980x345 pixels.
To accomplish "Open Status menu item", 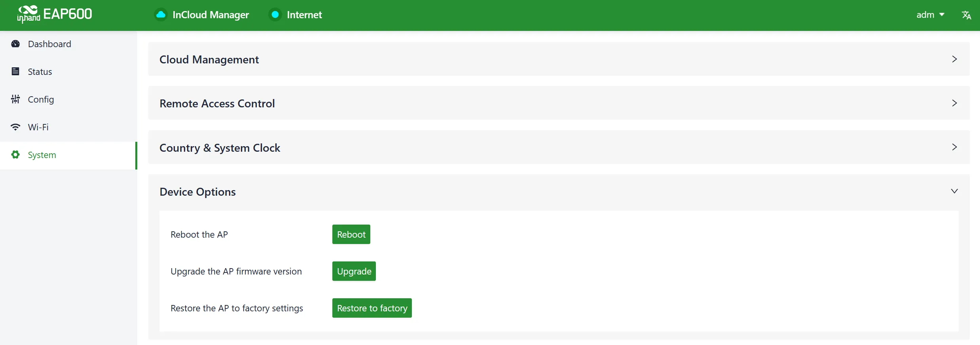I will [x=68, y=72].
